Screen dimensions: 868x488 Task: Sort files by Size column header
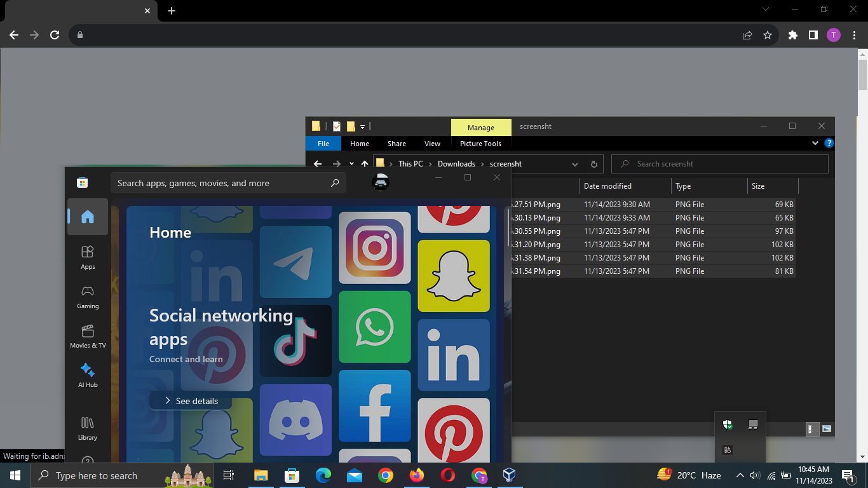point(773,186)
